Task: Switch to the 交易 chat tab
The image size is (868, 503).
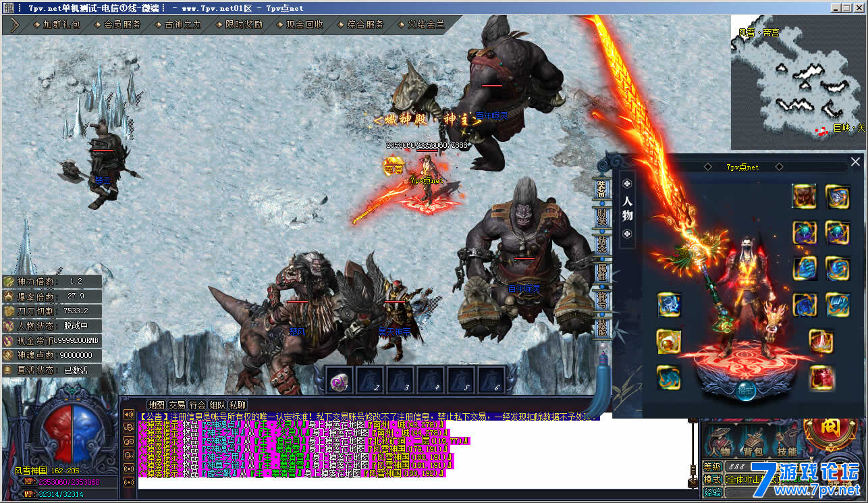Action: point(177,405)
